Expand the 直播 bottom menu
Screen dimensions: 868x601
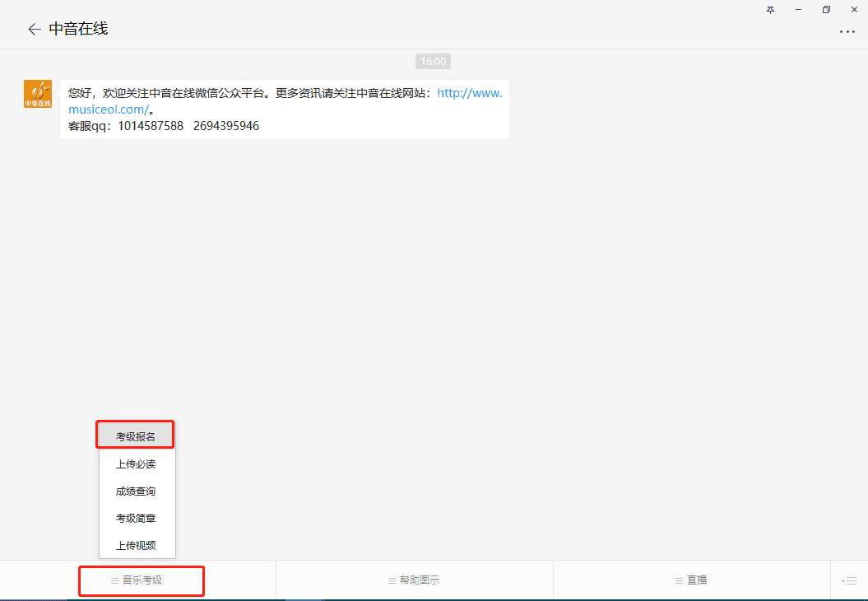(x=691, y=580)
